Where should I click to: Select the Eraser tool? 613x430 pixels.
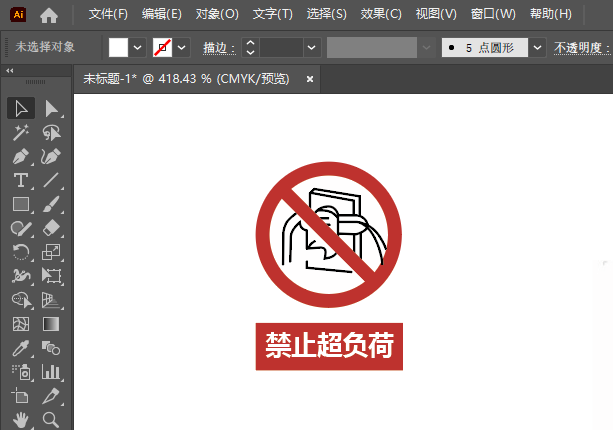[x=51, y=228]
